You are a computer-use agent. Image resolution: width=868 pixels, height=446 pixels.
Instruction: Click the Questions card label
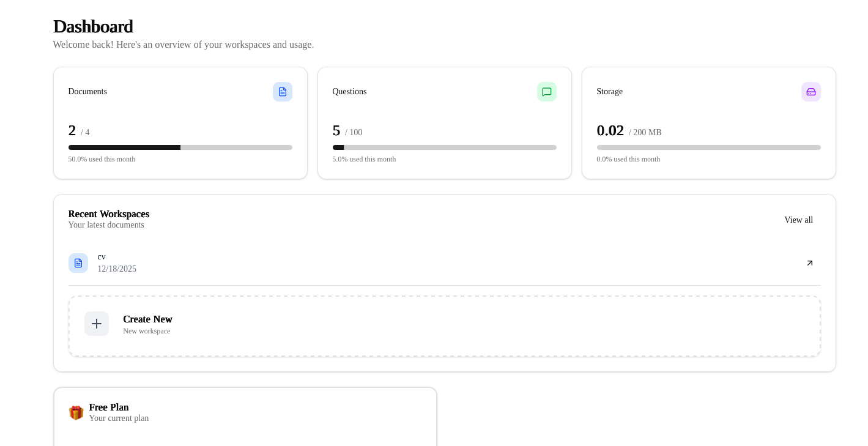[x=350, y=92]
